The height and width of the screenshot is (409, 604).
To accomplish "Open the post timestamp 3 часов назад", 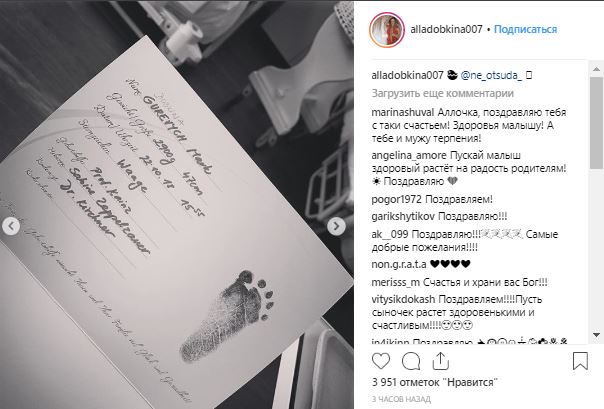I will [x=401, y=399].
